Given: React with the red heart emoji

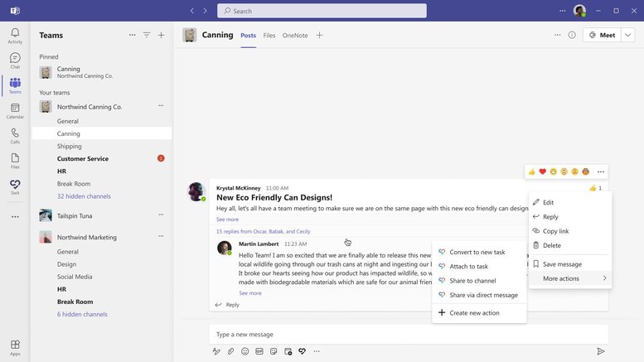Looking at the screenshot, I should pos(543,171).
